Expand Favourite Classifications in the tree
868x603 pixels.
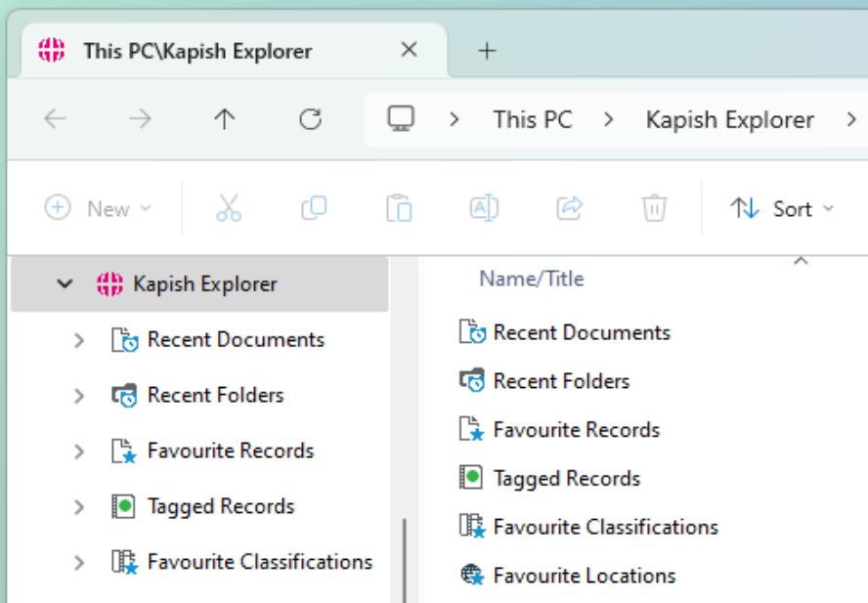[x=79, y=562]
